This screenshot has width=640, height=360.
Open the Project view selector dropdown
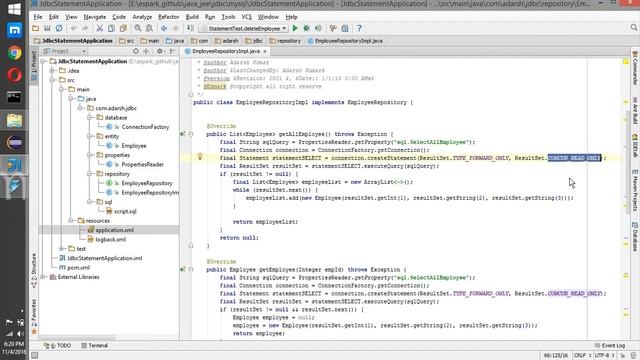[65, 51]
